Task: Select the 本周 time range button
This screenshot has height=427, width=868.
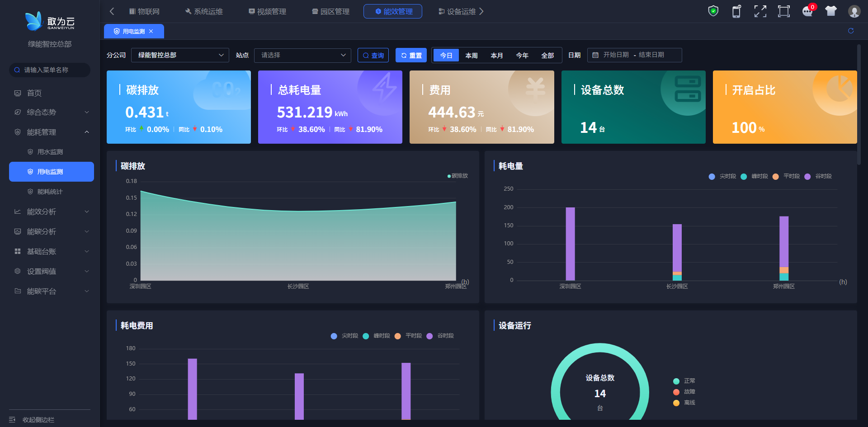Action: coord(472,55)
